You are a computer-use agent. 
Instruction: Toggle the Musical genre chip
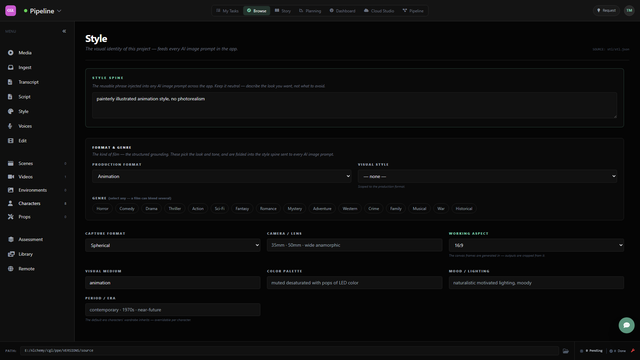click(419, 209)
